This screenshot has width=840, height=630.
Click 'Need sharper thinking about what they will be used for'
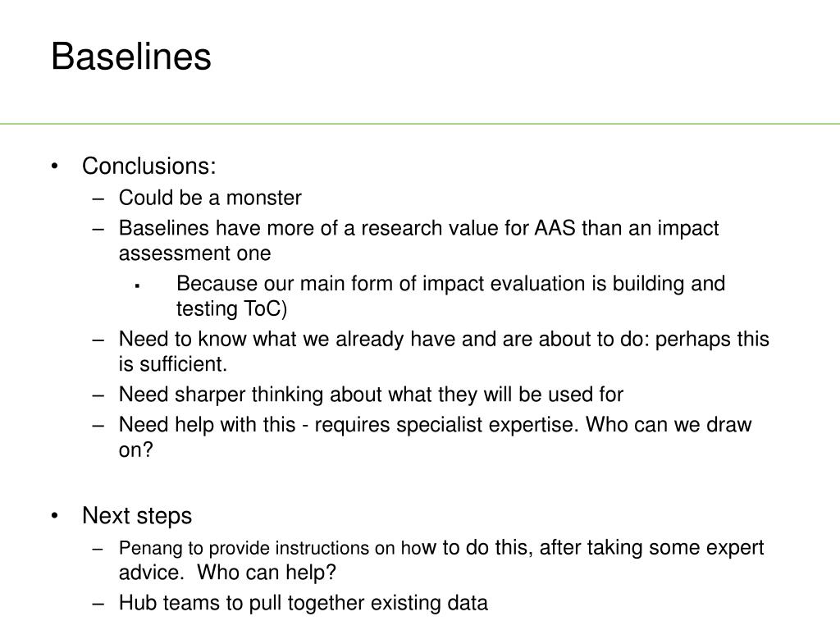click(x=371, y=395)
